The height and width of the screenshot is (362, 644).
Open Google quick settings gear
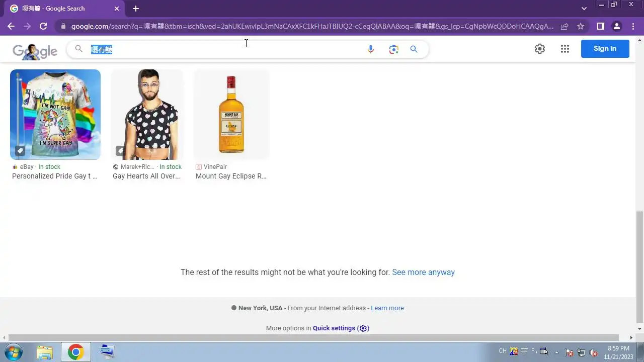pos(540,49)
